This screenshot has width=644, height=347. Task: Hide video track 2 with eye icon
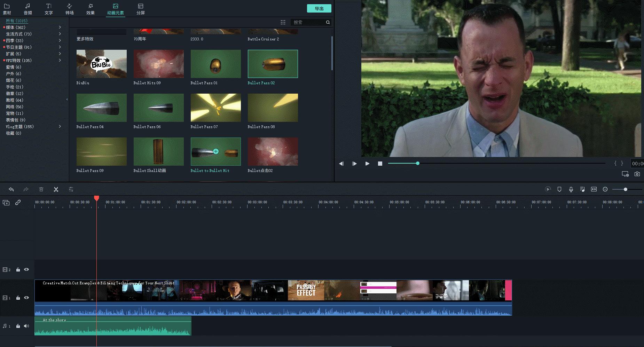tap(26, 269)
